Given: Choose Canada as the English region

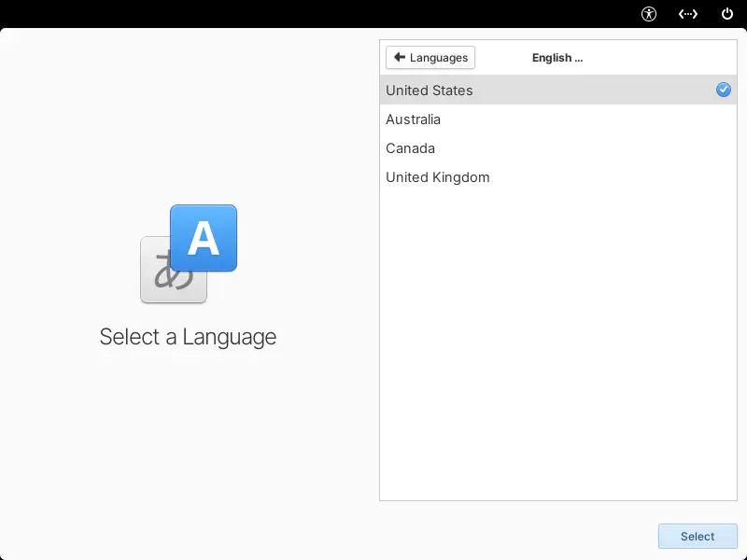Looking at the screenshot, I should (x=410, y=148).
